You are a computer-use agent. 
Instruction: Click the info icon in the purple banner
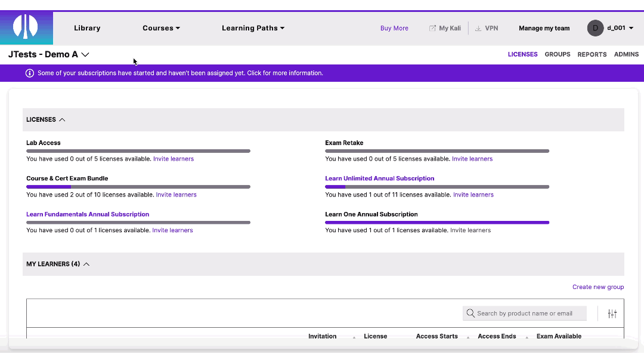(x=29, y=73)
